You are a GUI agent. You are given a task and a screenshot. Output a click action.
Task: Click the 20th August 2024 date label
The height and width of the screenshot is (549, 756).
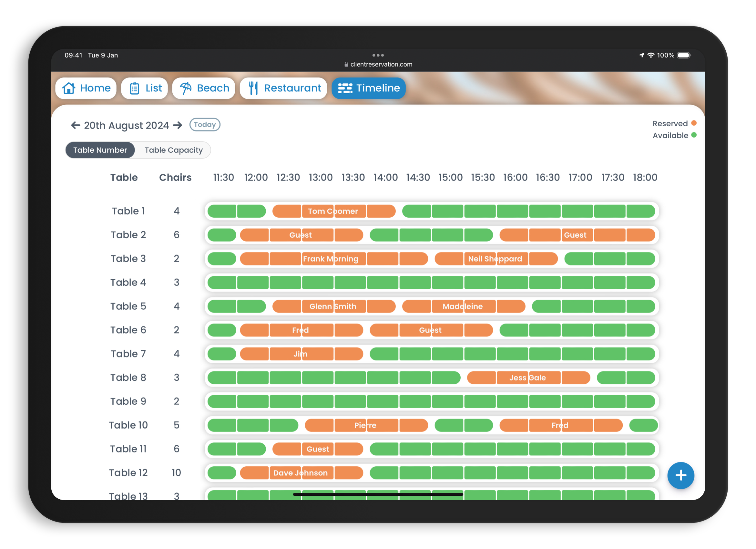126,125
